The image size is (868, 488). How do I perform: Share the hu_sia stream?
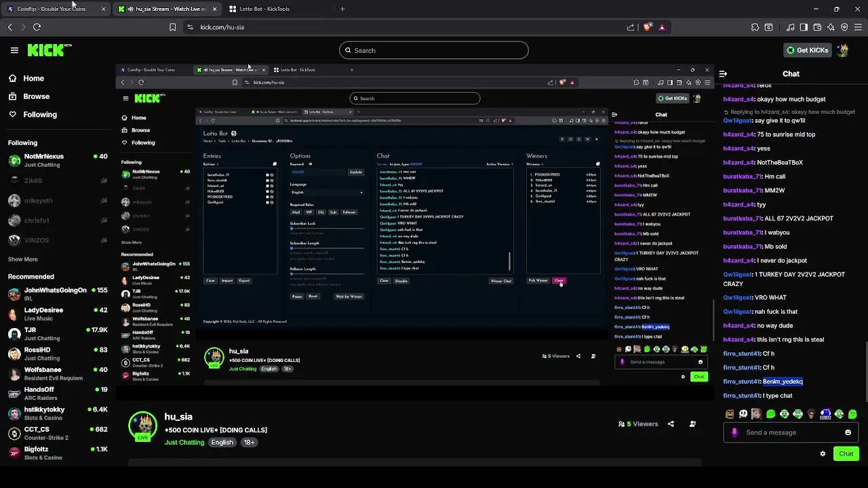[x=671, y=424]
